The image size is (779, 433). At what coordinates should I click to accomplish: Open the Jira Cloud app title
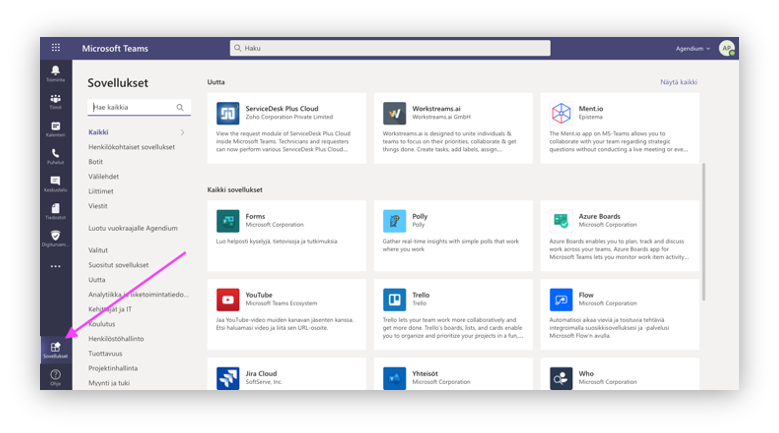point(261,373)
